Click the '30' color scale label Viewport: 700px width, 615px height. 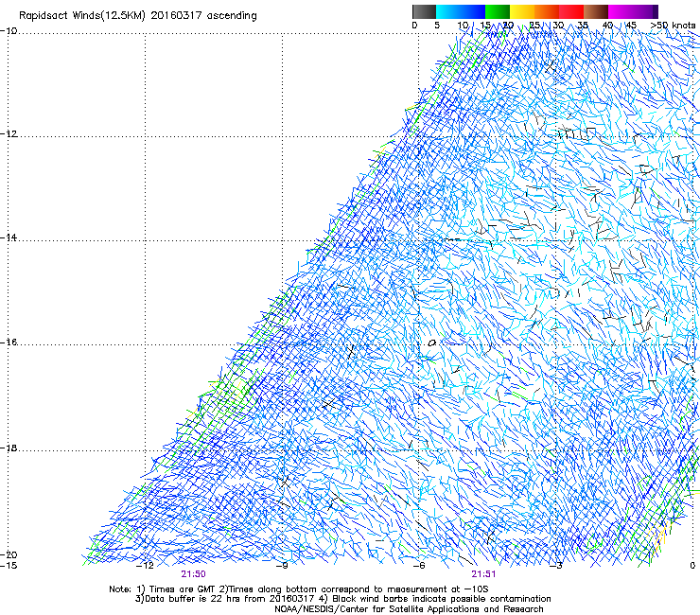(x=558, y=26)
